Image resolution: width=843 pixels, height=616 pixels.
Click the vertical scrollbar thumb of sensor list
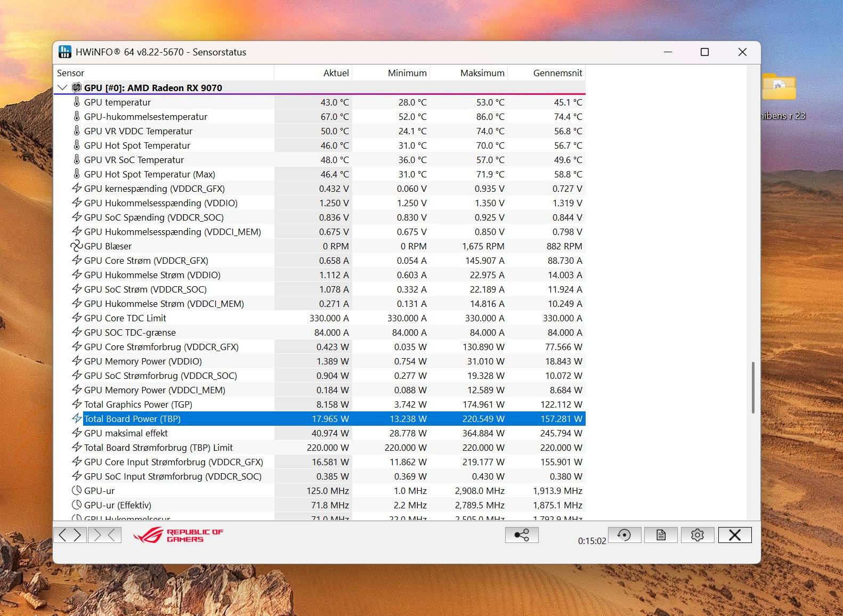[x=753, y=387]
